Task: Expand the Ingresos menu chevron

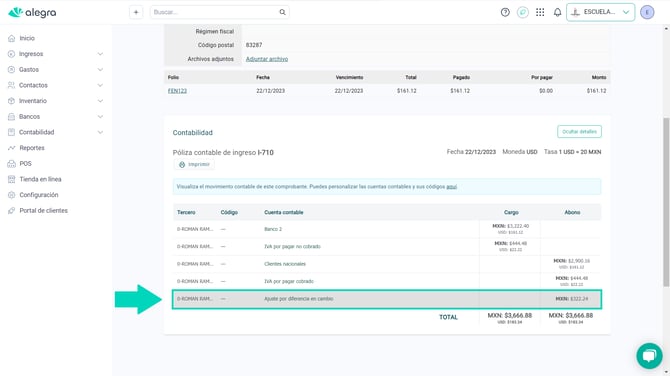Action: point(100,54)
